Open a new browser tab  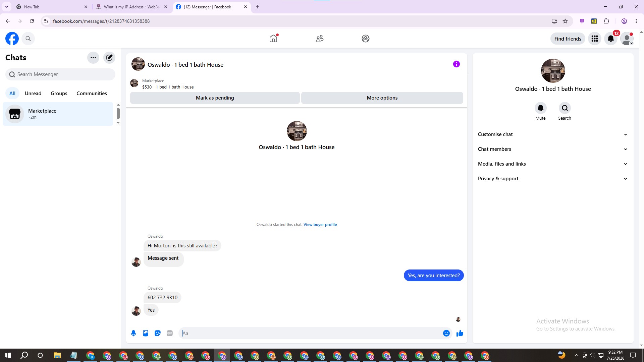tap(258, 7)
